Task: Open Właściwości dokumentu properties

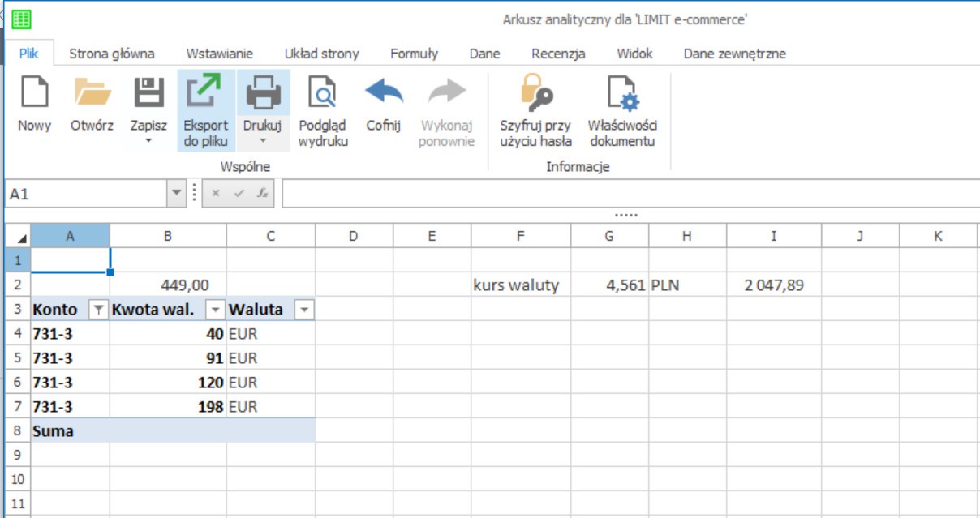Action: click(x=623, y=92)
